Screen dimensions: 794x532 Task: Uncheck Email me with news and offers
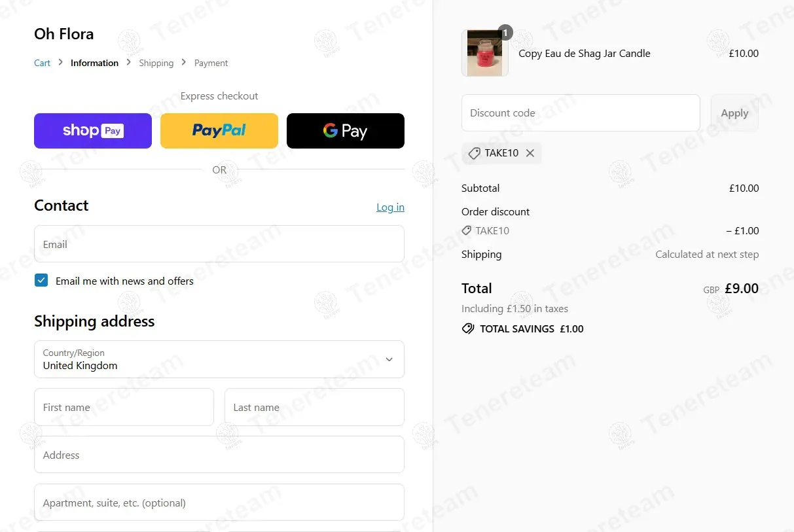(41, 281)
